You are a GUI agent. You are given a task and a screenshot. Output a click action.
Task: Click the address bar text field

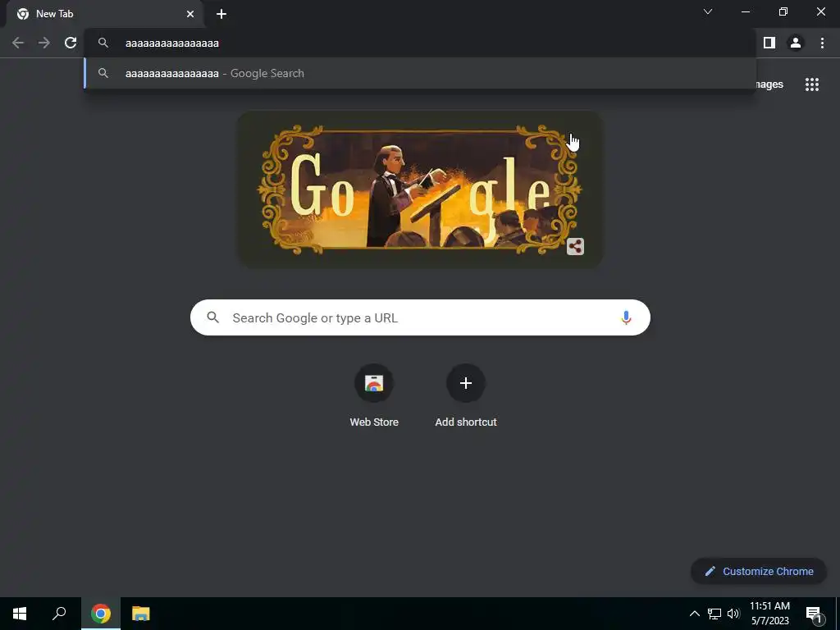pos(420,43)
